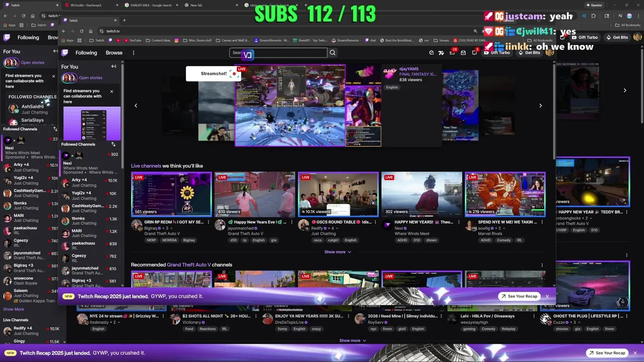Open the Browse tab in front window
This screenshot has height=362, width=644.
coord(114,53)
